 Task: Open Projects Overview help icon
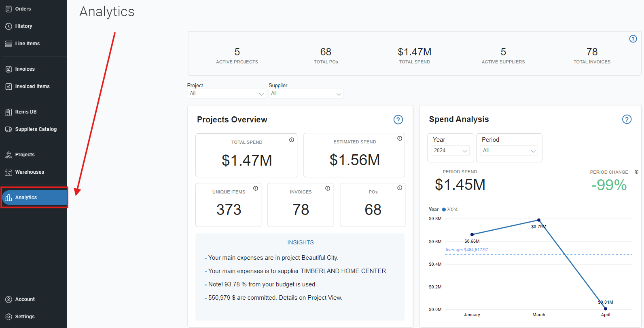tap(398, 120)
